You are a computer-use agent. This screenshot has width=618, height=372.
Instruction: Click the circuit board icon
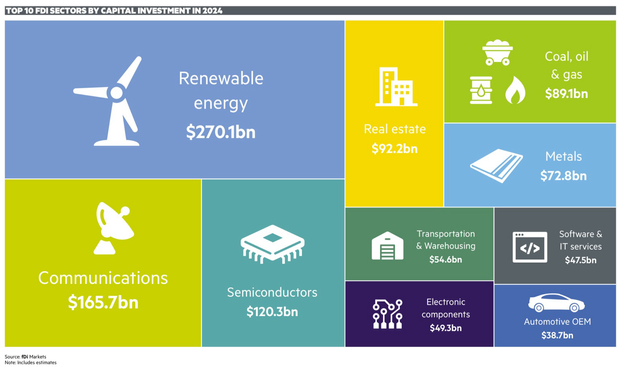[x=388, y=314]
